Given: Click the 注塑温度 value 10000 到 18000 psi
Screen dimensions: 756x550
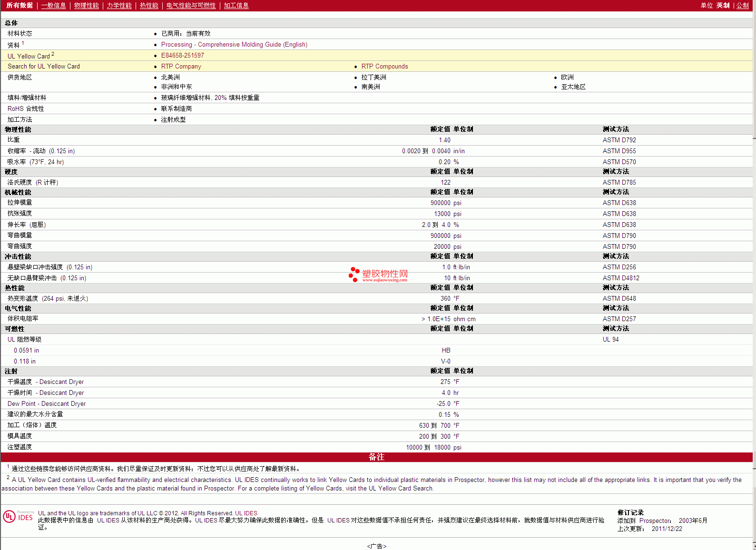Looking at the screenshot, I should [433, 447].
